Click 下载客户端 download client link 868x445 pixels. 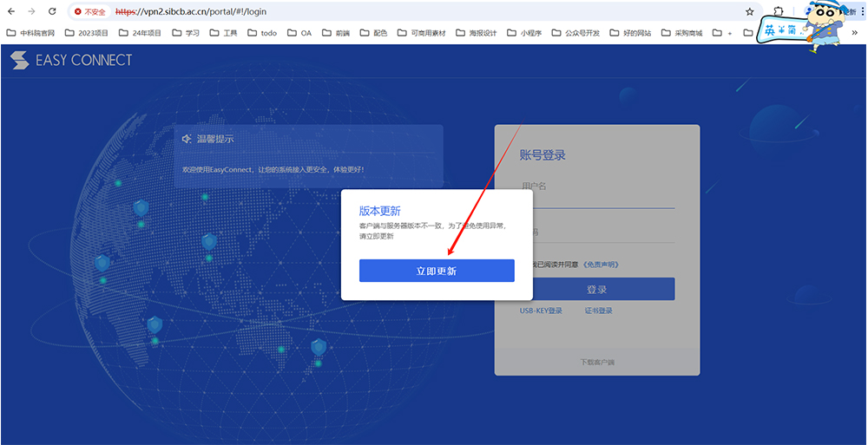point(596,362)
